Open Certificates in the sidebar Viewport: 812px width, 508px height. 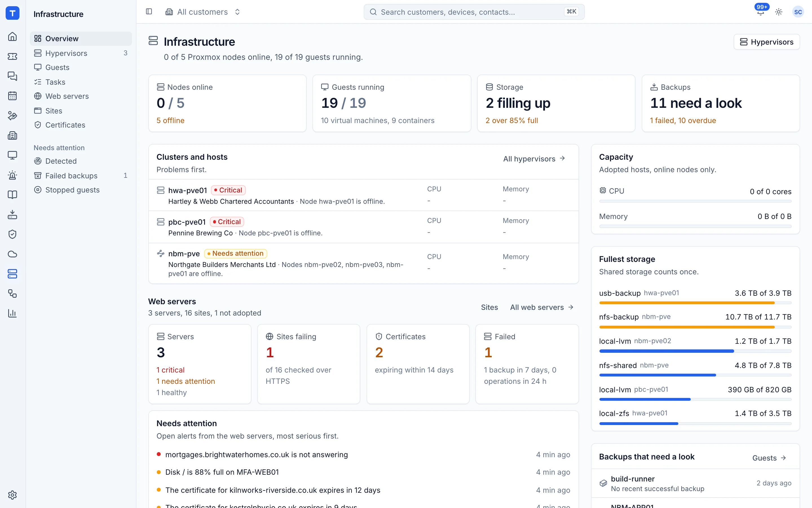pos(81,125)
